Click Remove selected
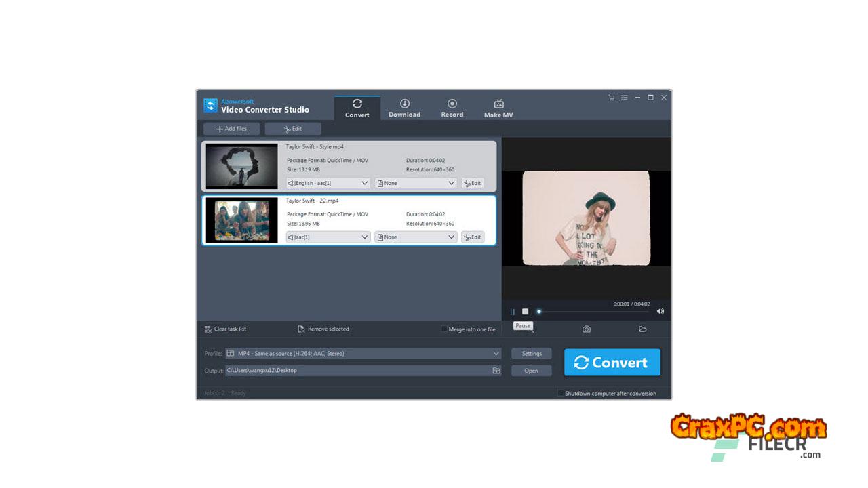 click(323, 329)
